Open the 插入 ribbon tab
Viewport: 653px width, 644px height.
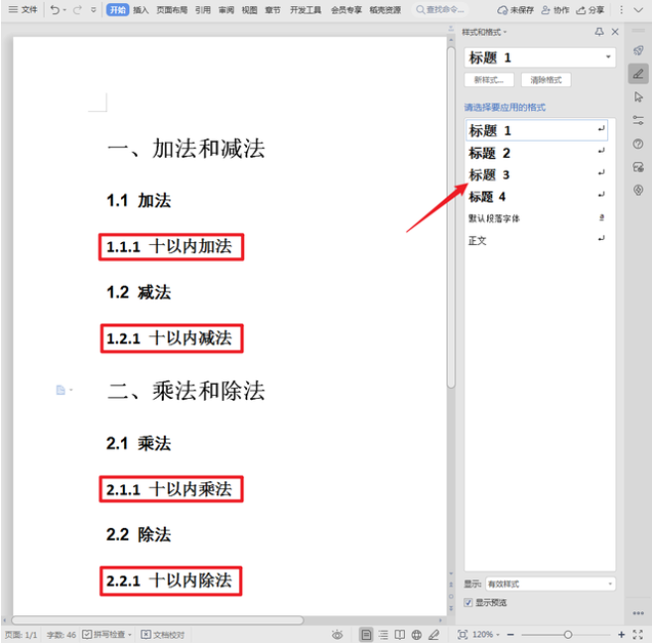point(141,10)
